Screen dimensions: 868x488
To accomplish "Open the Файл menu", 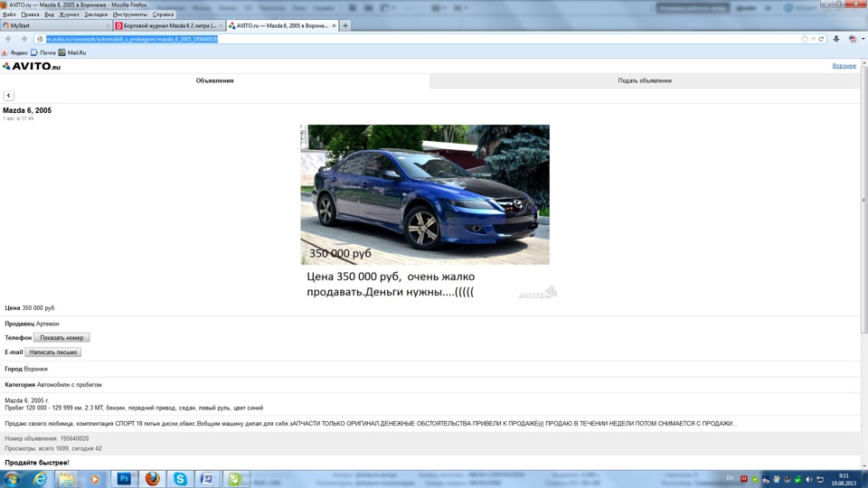I will click(9, 14).
